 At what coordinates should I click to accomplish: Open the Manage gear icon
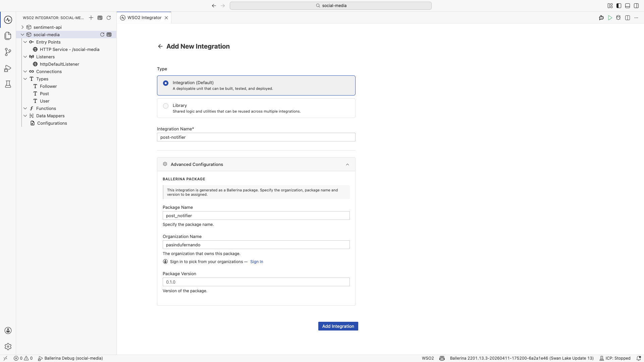coord(8,347)
